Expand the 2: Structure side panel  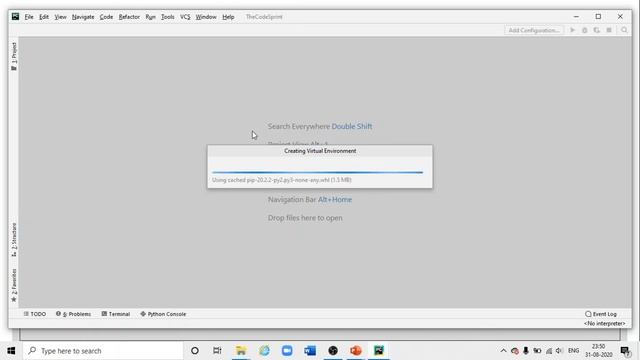click(14, 240)
